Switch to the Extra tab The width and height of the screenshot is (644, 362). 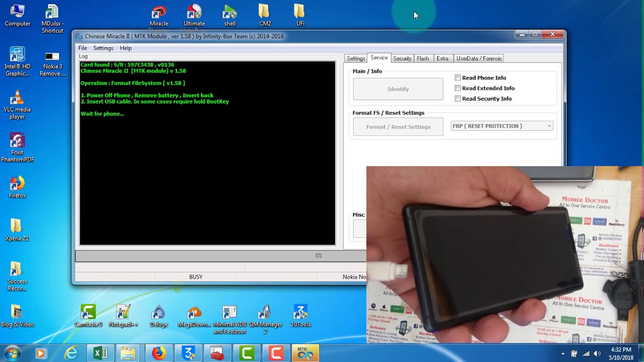[x=442, y=58]
